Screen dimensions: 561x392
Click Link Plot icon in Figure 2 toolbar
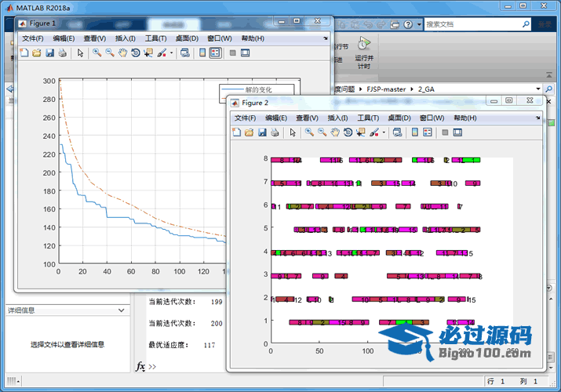[397, 132]
